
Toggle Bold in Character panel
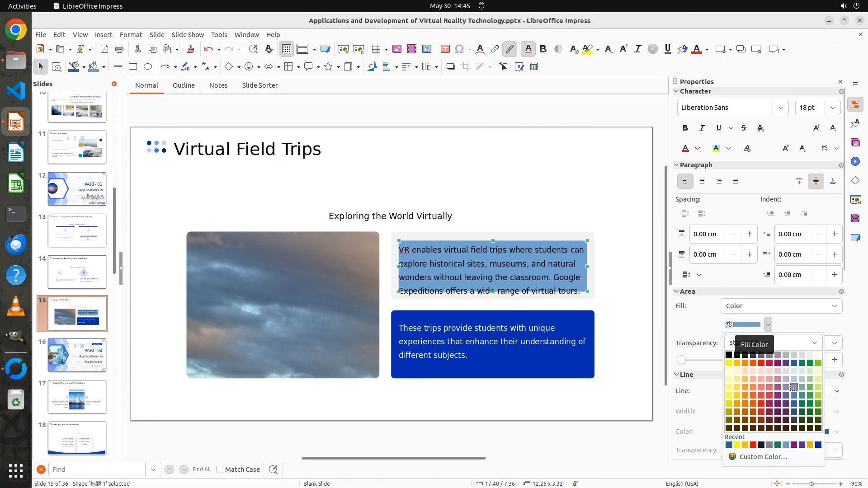point(685,128)
